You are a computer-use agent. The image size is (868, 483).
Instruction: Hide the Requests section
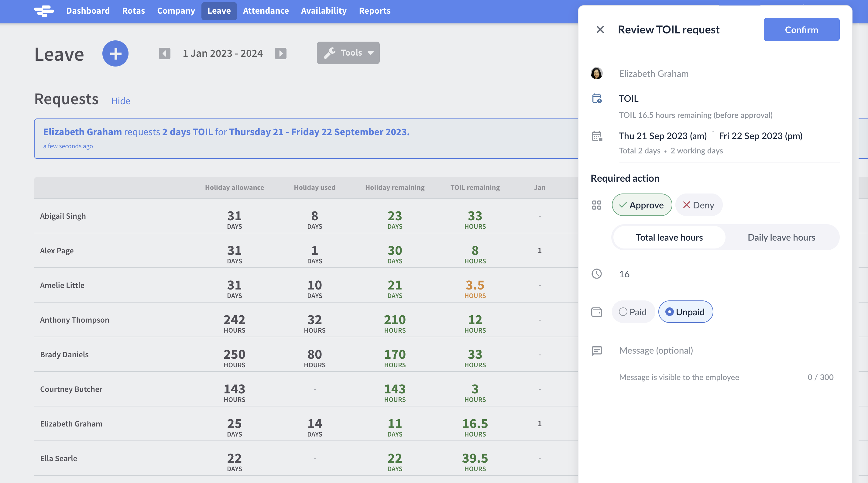120,101
